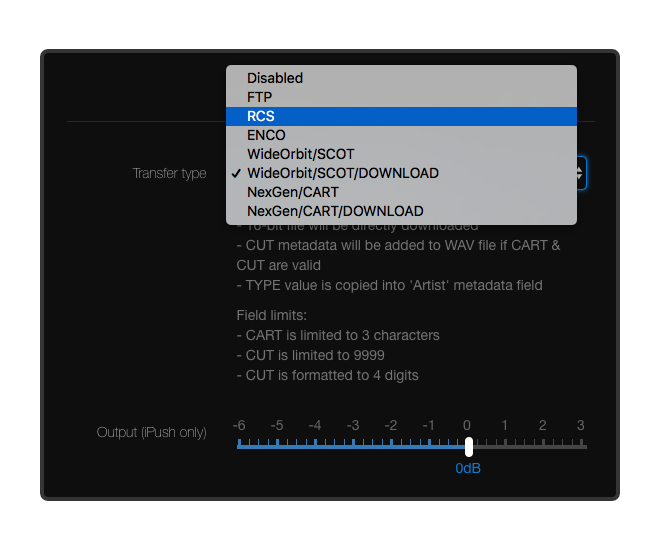The height and width of the screenshot is (550, 660).
Task: Click the blue 0dB value readout
Action: pos(468,468)
